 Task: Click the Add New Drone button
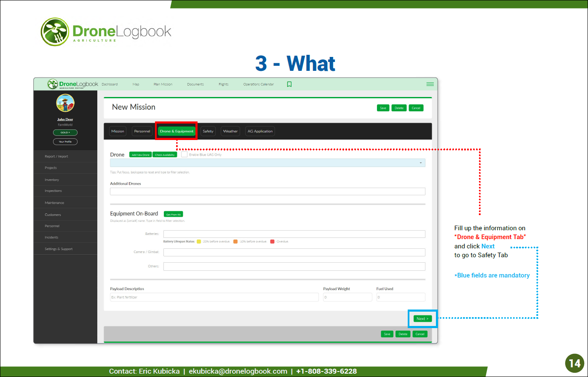[x=141, y=155]
